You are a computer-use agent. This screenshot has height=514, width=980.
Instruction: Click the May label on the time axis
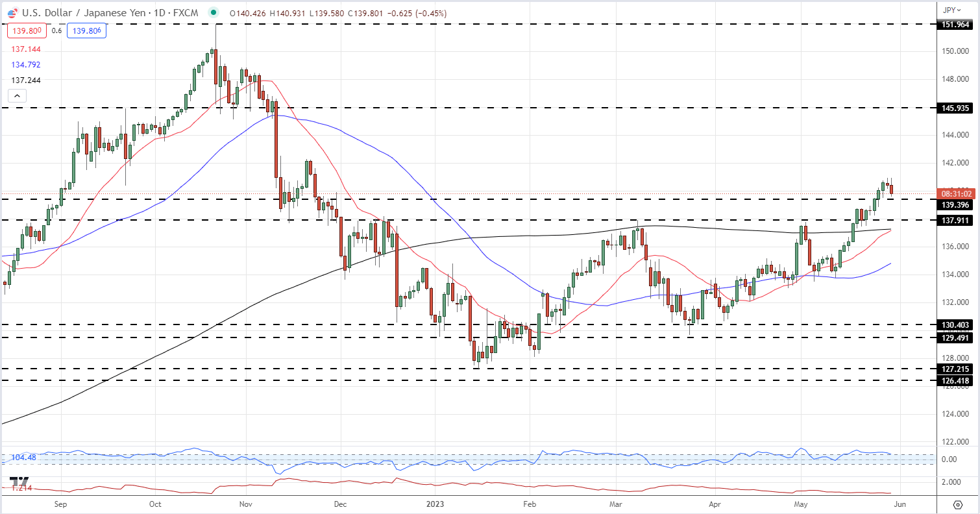pyautogui.click(x=800, y=504)
